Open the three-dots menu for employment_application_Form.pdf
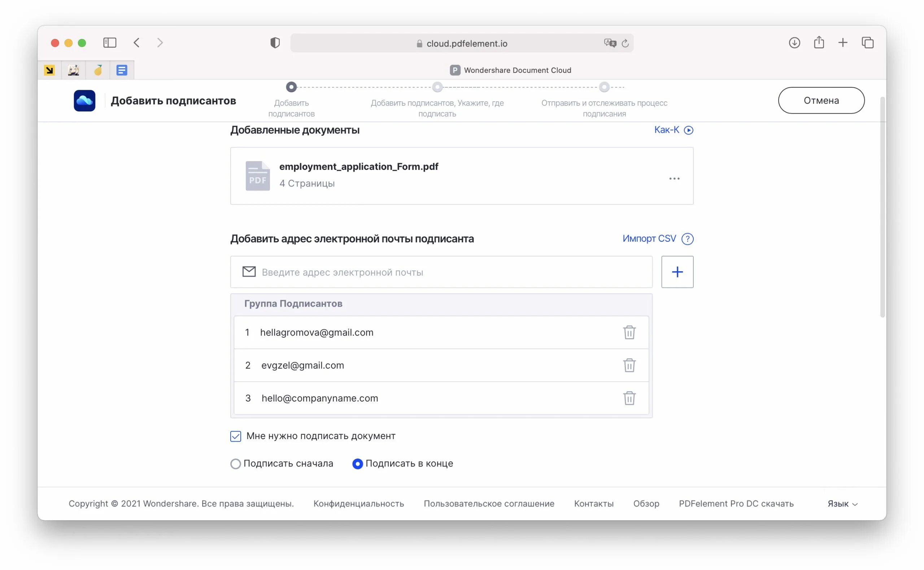 pyautogui.click(x=674, y=178)
